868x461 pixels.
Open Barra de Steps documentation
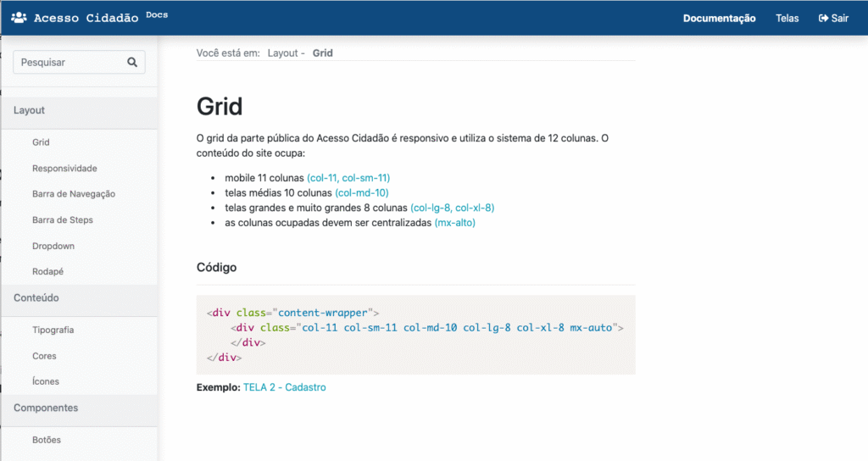63,220
